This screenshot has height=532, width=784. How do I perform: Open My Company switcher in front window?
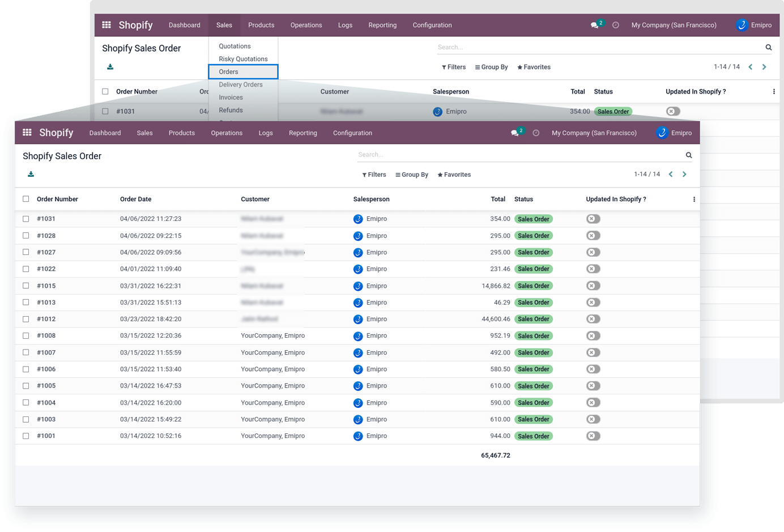[x=594, y=133]
